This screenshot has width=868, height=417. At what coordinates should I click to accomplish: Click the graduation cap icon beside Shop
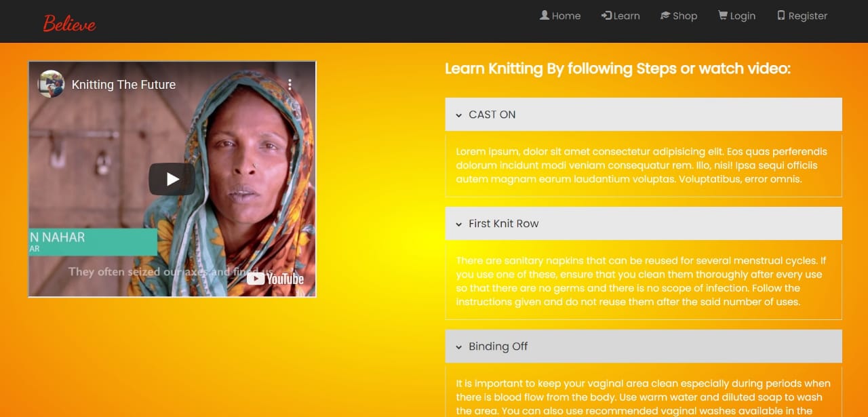[x=665, y=15]
